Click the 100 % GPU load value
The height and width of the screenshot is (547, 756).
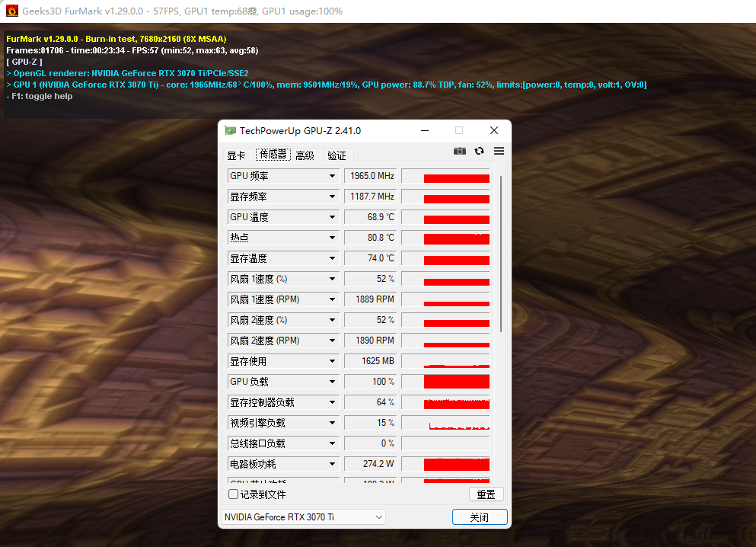pos(370,382)
